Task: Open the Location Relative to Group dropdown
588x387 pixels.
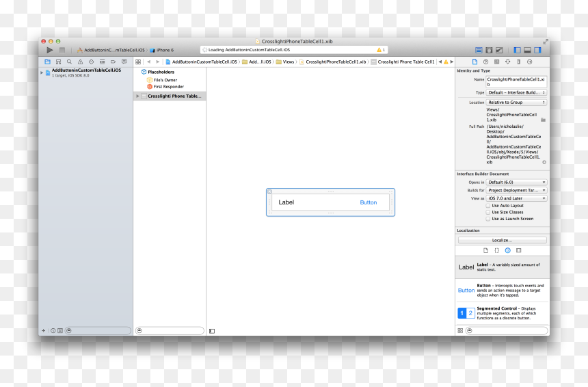Action: [516, 103]
